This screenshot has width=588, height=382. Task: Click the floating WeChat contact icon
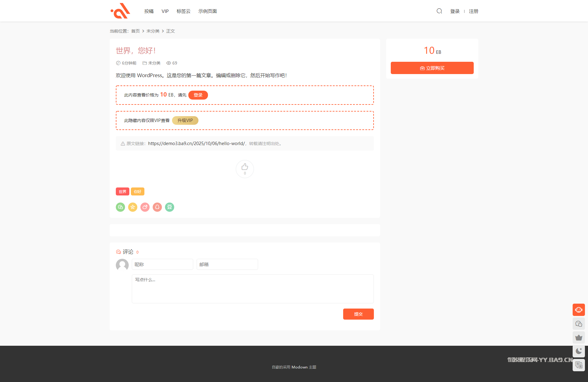[578, 324]
